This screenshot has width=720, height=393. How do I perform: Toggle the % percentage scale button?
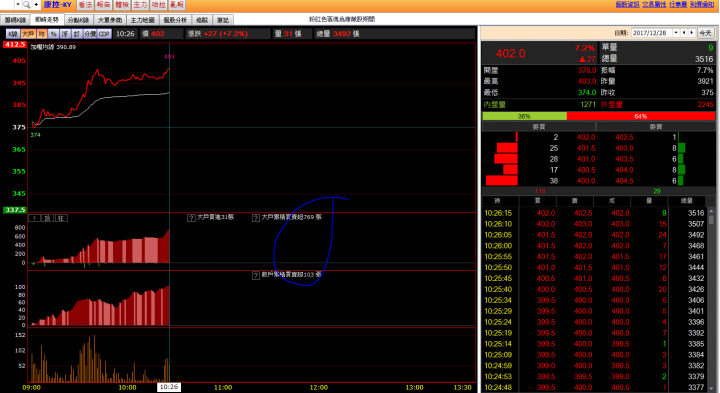[53, 34]
